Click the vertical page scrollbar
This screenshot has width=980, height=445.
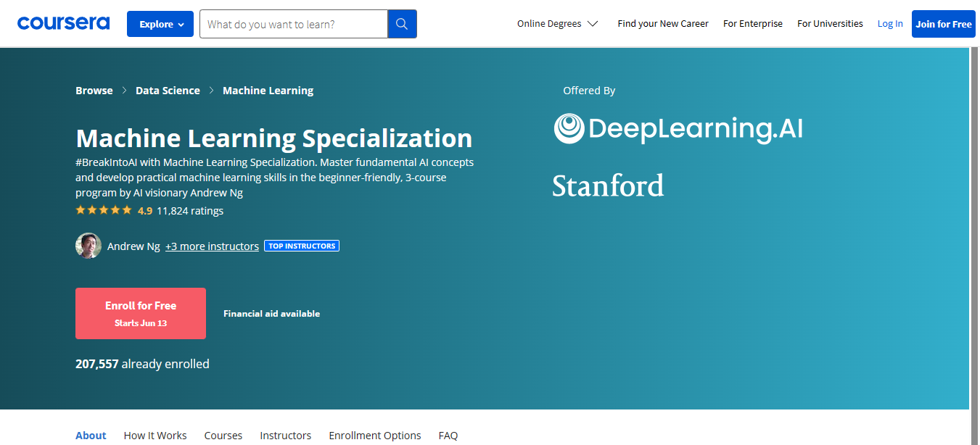tap(974, 246)
